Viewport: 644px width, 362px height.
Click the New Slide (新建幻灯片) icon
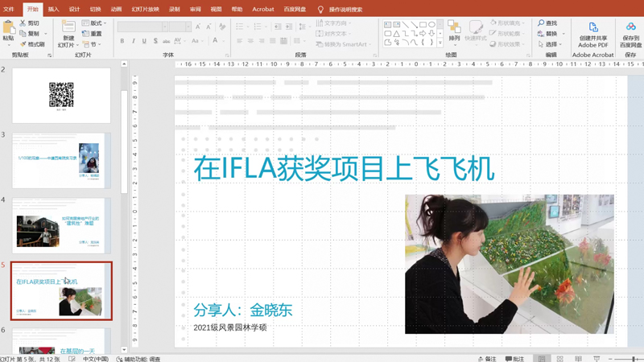click(68, 27)
